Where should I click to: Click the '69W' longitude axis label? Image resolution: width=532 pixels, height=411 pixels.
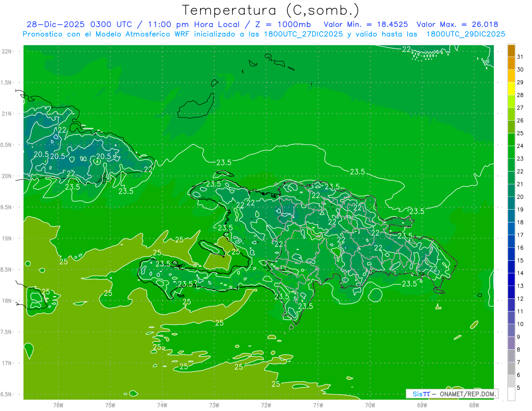(422, 405)
